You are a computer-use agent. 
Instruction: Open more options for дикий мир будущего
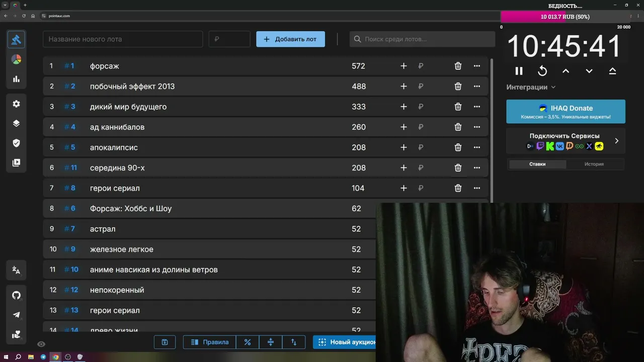click(x=477, y=107)
